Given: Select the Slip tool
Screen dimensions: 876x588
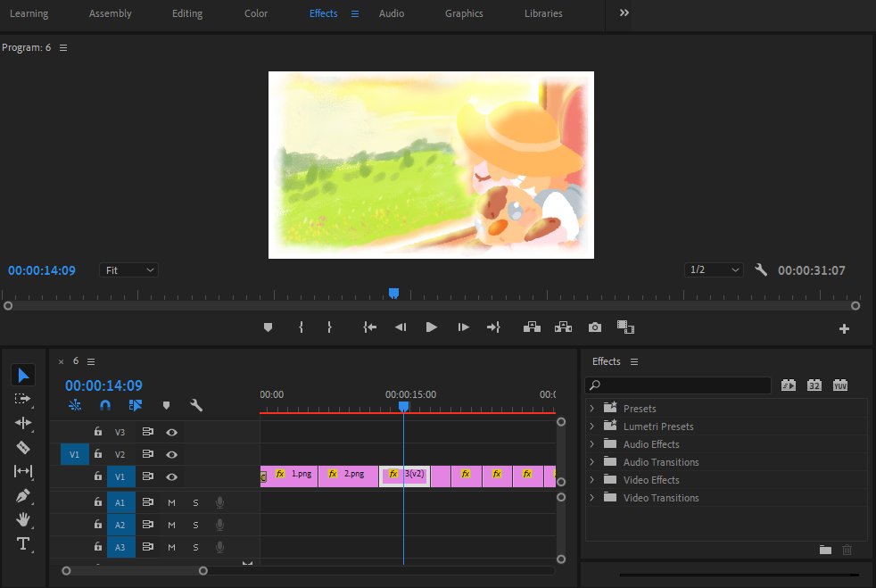Looking at the screenshot, I should click(x=23, y=471).
